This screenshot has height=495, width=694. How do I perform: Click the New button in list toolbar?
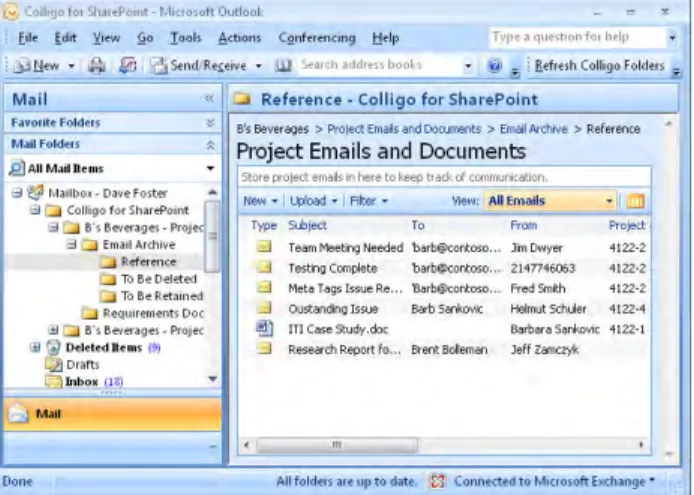(x=260, y=201)
